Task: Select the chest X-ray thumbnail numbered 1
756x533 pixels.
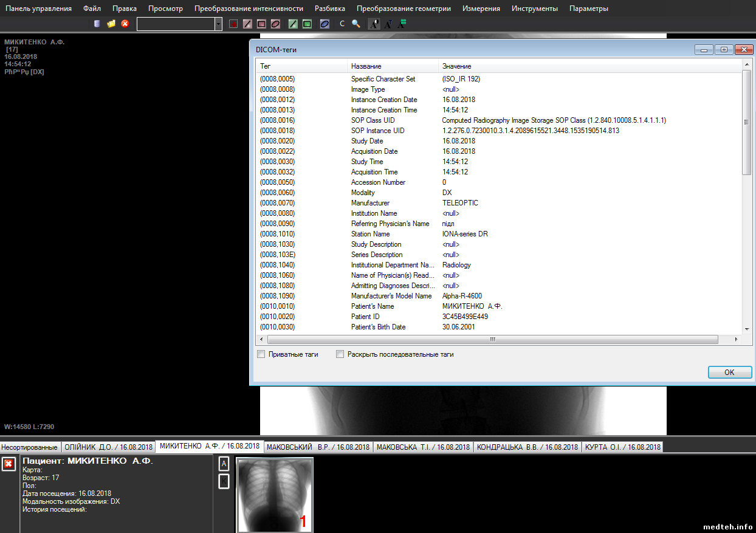Action: (x=274, y=494)
